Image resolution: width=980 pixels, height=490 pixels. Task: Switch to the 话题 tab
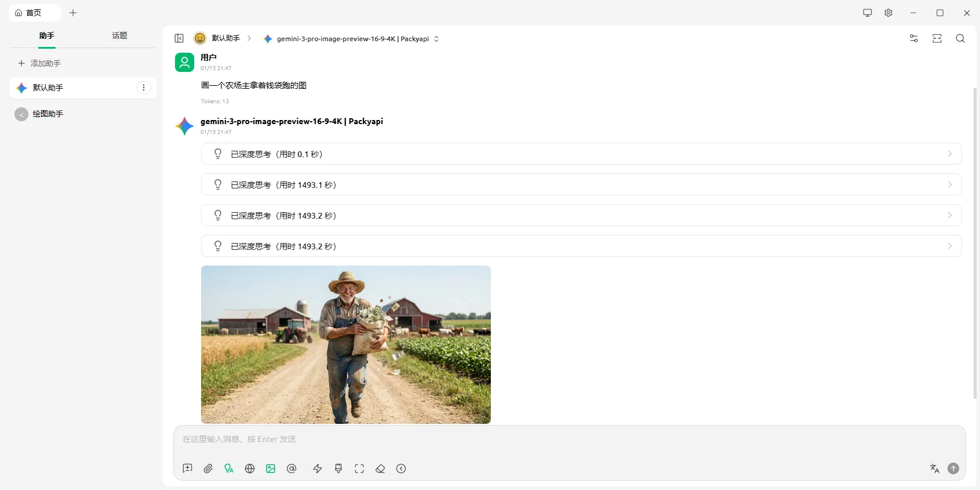tap(119, 36)
